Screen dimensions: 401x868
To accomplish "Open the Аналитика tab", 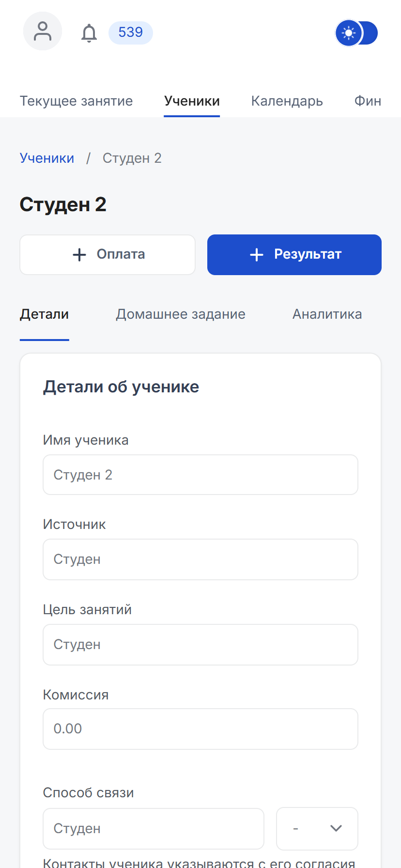I will point(327,314).
